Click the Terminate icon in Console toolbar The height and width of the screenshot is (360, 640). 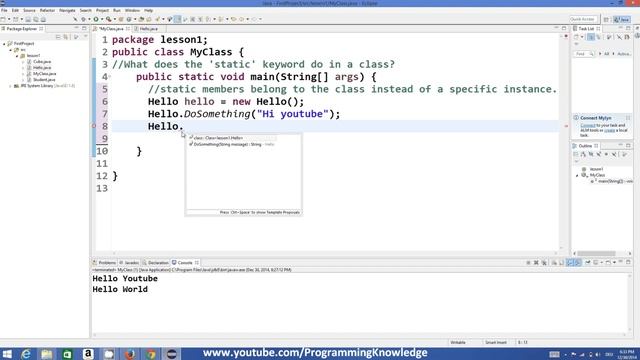pyautogui.click(x=528, y=263)
